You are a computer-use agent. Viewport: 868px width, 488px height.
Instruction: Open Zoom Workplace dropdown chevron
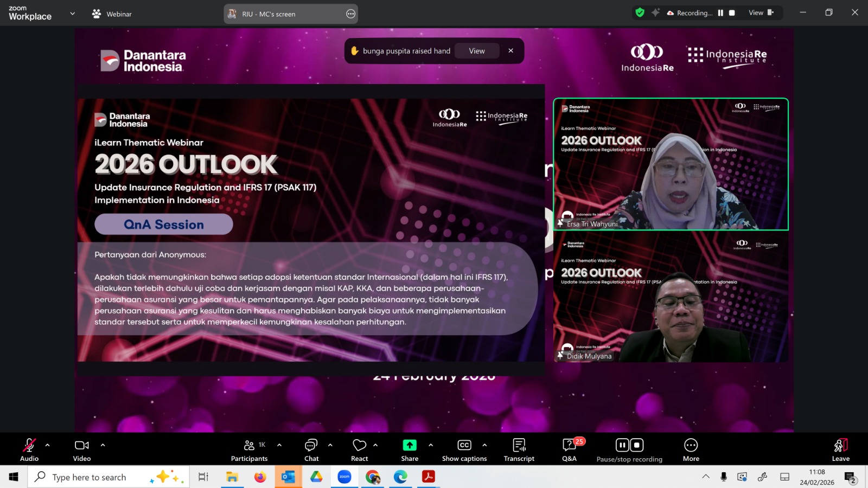point(72,14)
